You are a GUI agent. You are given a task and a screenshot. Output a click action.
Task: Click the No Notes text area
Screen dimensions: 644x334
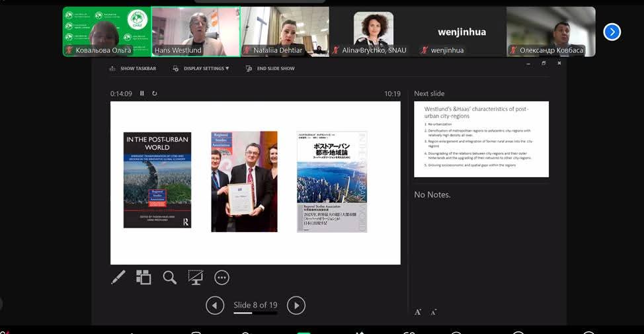coord(432,194)
